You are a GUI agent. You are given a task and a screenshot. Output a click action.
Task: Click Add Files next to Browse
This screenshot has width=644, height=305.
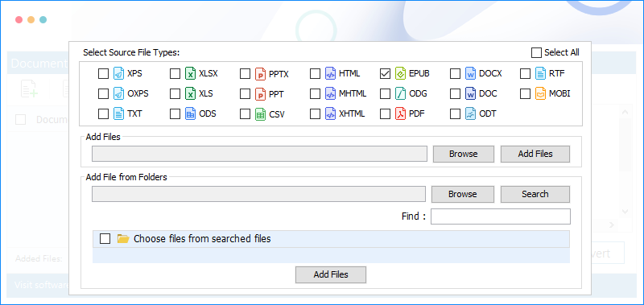coord(535,154)
